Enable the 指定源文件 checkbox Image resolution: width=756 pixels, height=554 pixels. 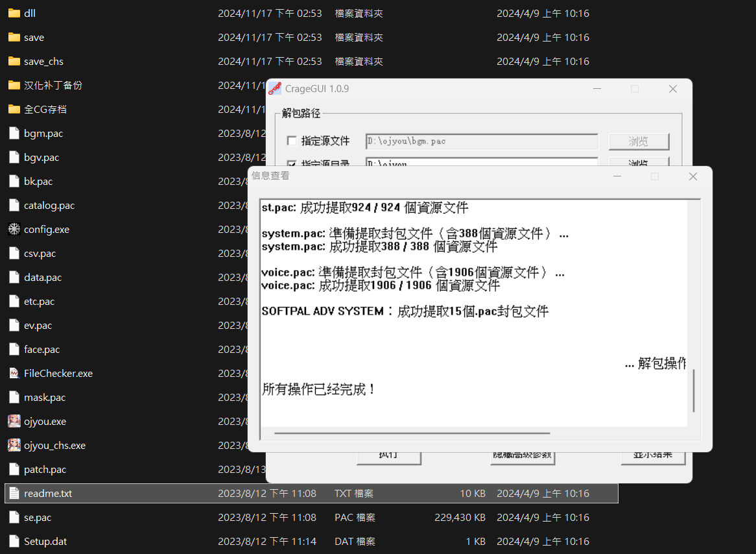[x=292, y=141]
